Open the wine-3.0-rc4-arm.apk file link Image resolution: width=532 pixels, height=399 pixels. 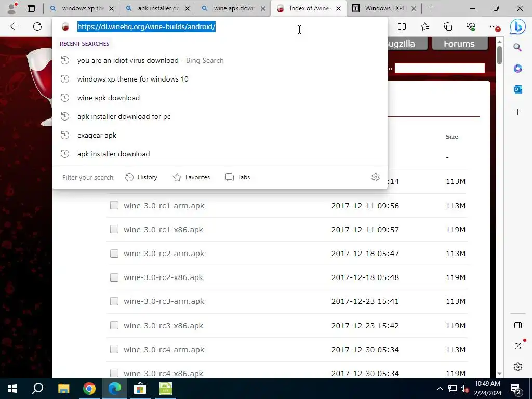click(164, 350)
